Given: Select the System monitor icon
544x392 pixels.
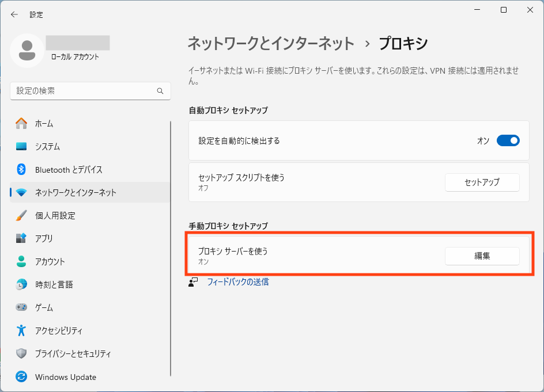Looking at the screenshot, I should tap(21, 146).
